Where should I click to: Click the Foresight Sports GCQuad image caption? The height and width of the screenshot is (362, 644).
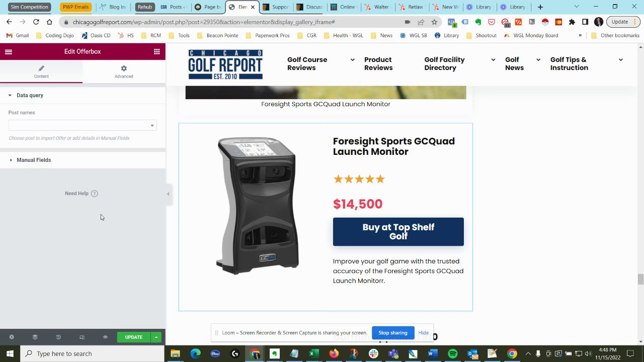click(326, 104)
